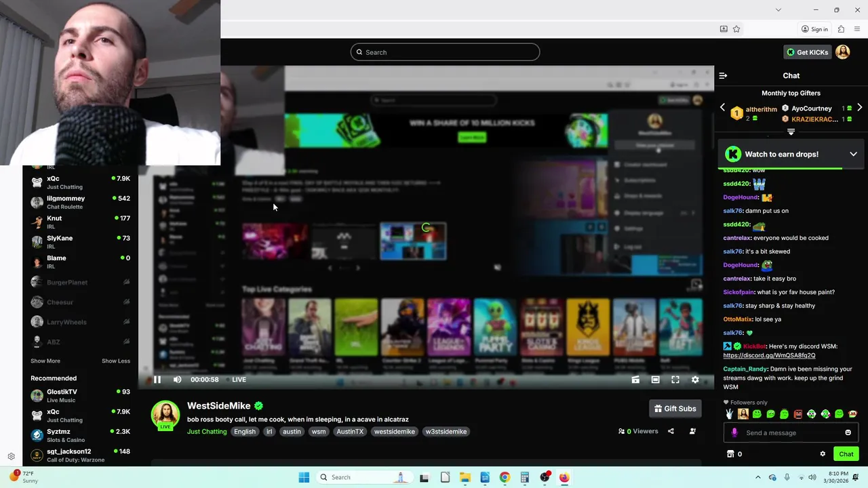The height and width of the screenshot is (488, 868).
Task: Open the browser hamburger menu
Action: (857, 29)
